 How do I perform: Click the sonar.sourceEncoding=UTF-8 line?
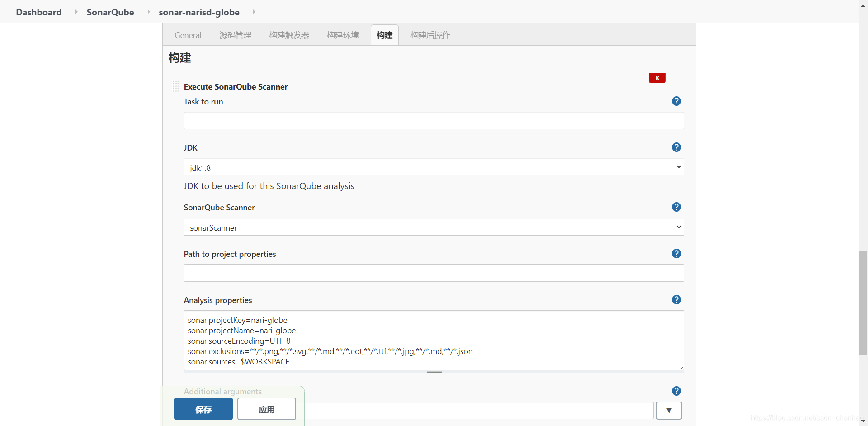(x=239, y=341)
